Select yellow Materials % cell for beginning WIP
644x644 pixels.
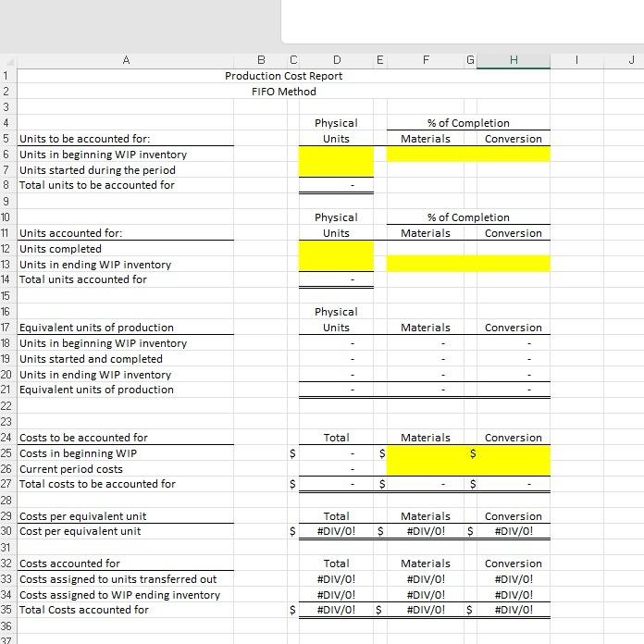pyautogui.click(x=426, y=154)
